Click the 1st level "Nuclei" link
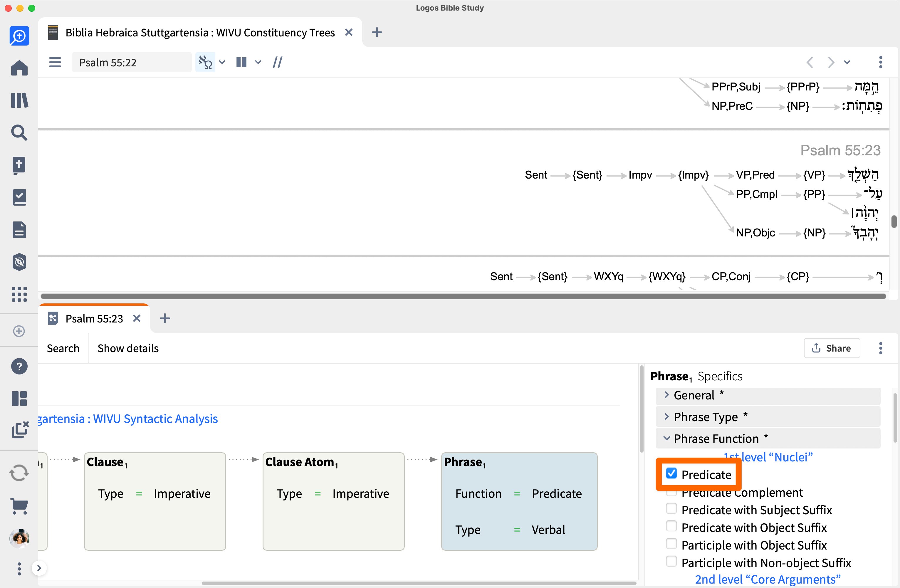Viewport: 900px width, 588px height. click(768, 458)
